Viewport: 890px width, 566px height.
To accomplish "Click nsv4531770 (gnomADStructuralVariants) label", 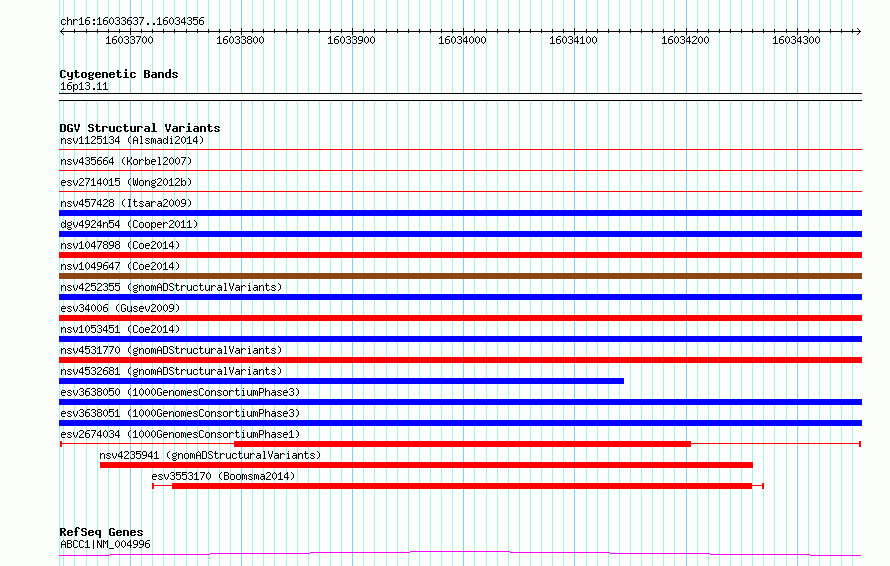I will 171,350.
